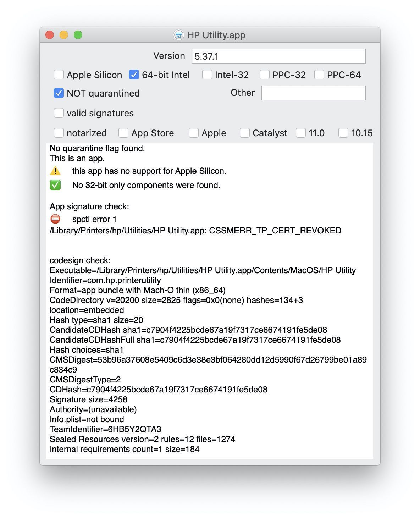Click the 'Signature size=4258' line

88,399
